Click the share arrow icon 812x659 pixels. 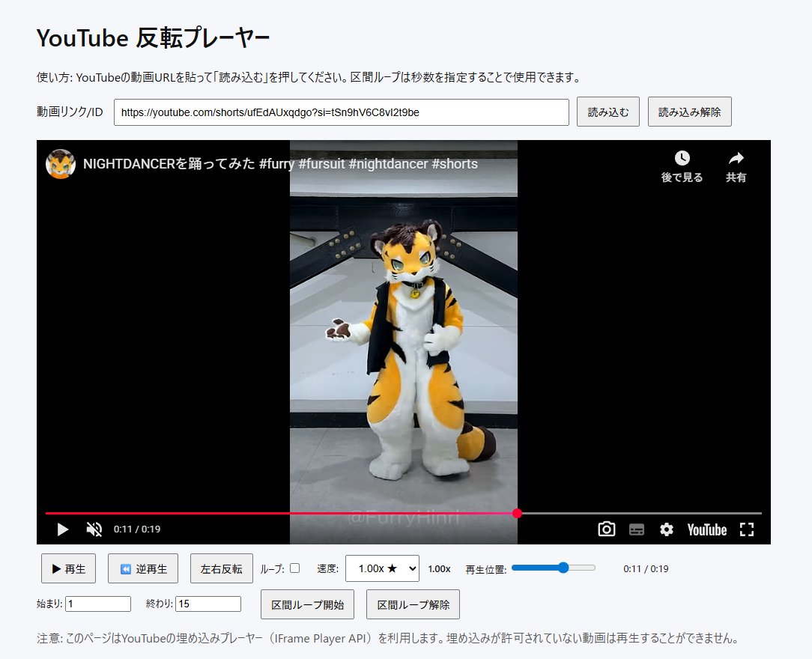[736, 158]
